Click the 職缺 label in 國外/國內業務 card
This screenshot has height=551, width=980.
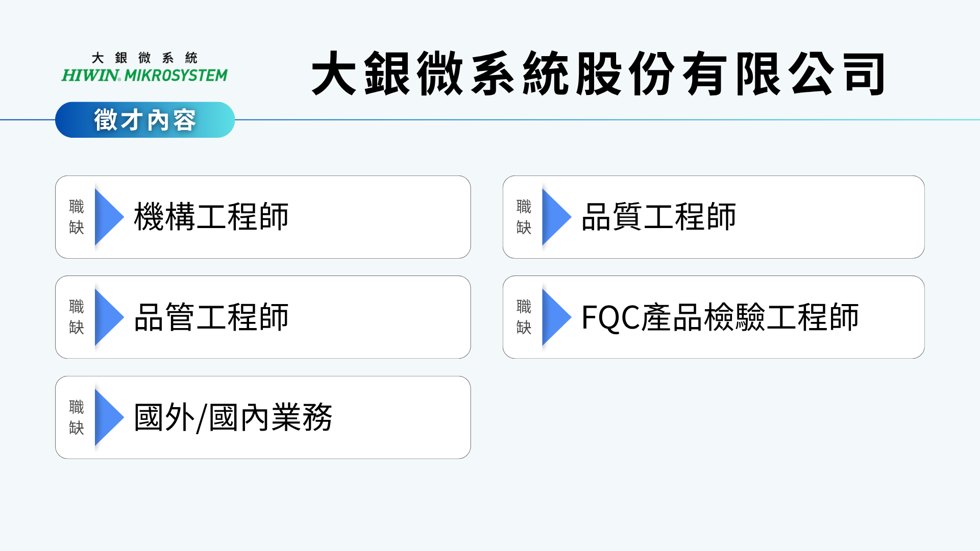coord(77,417)
